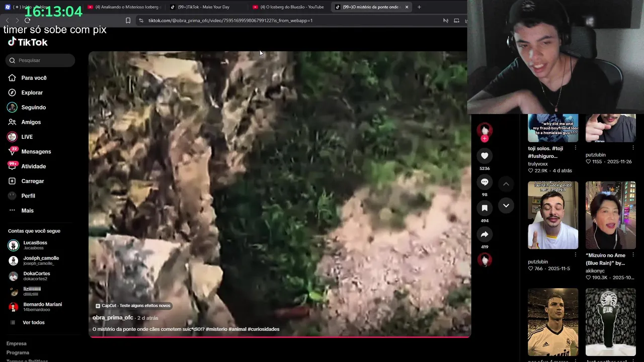Open options for toji solos video
Image resolution: width=644 pixels, height=362 pixels.
(x=576, y=148)
